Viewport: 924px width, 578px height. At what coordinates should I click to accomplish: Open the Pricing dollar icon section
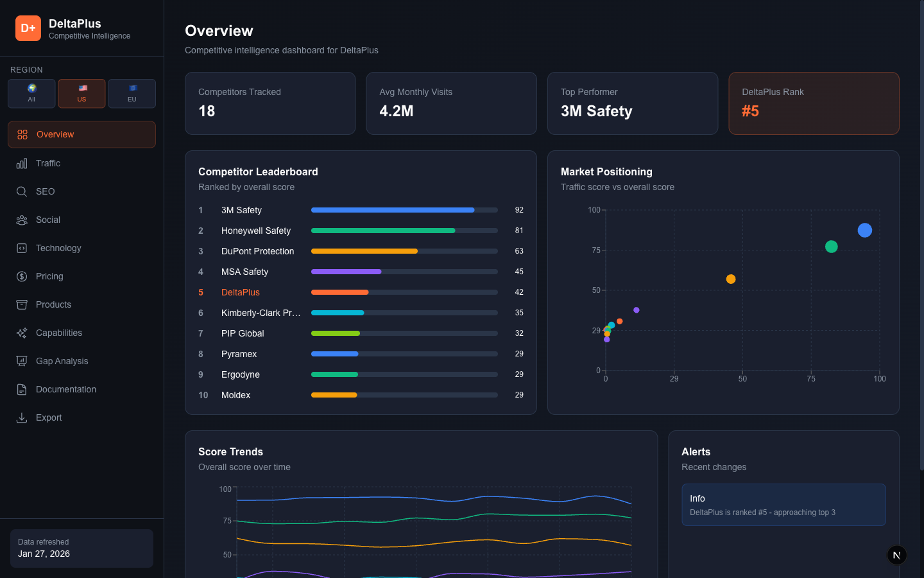coord(21,276)
